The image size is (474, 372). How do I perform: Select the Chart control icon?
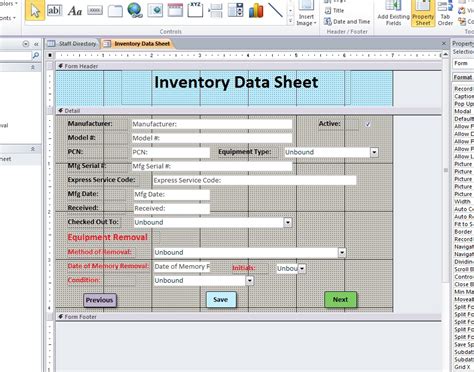click(256, 10)
